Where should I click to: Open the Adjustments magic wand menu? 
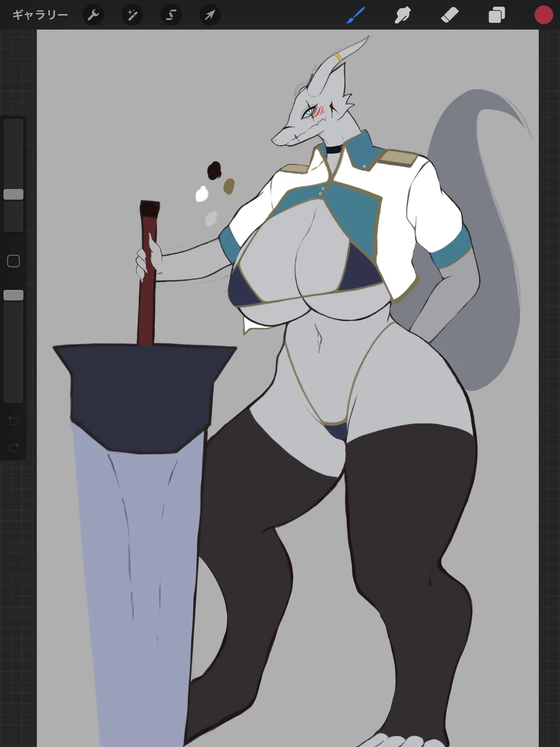132,15
